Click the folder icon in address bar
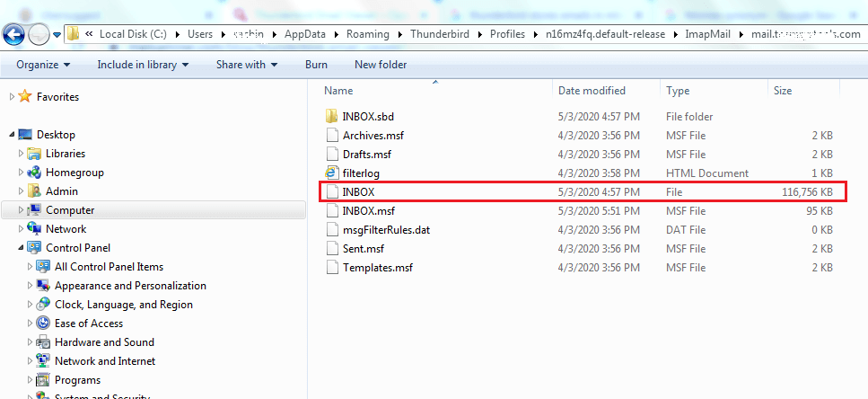Screen dimensions: 868x399 (73, 34)
